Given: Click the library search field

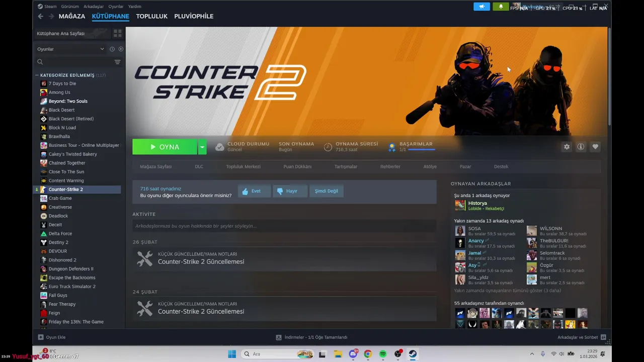Looking at the screenshot, I should [75, 62].
